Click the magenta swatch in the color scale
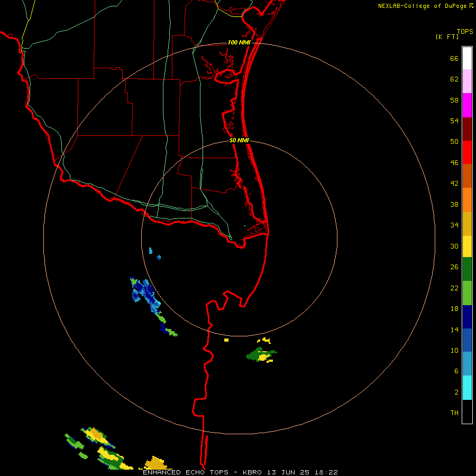 click(467, 105)
